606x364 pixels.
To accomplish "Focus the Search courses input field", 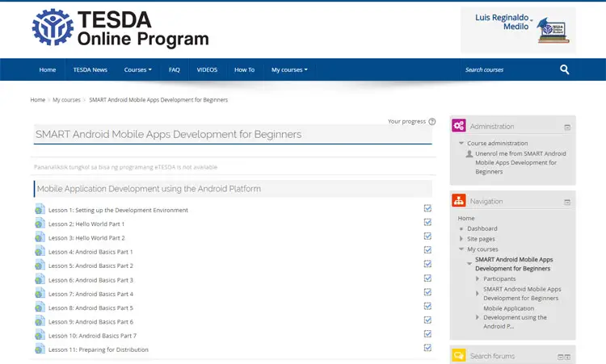I will pos(508,70).
